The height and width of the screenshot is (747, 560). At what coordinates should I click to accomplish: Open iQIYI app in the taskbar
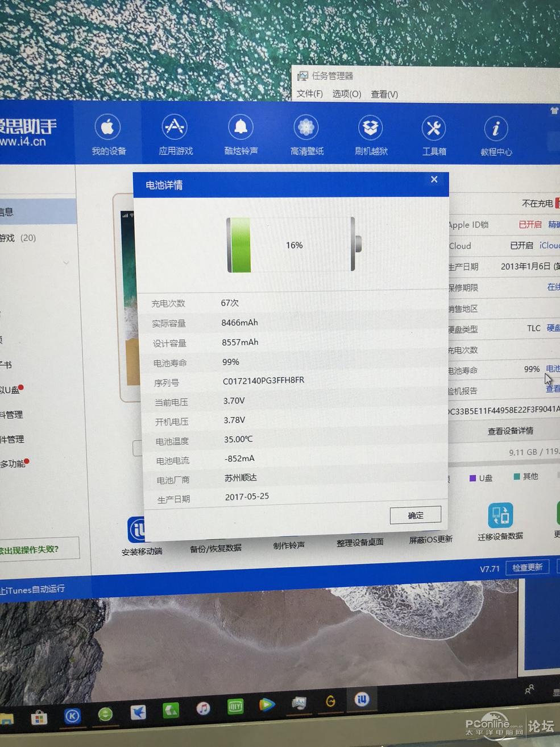(x=235, y=707)
